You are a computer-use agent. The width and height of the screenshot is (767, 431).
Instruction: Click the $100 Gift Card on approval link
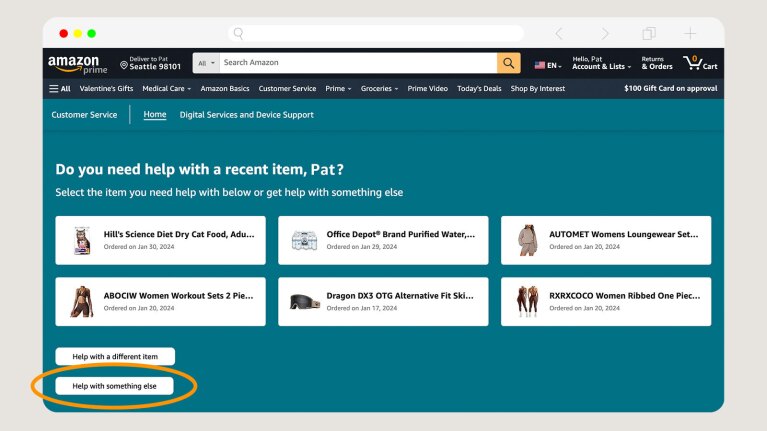coord(671,89)
